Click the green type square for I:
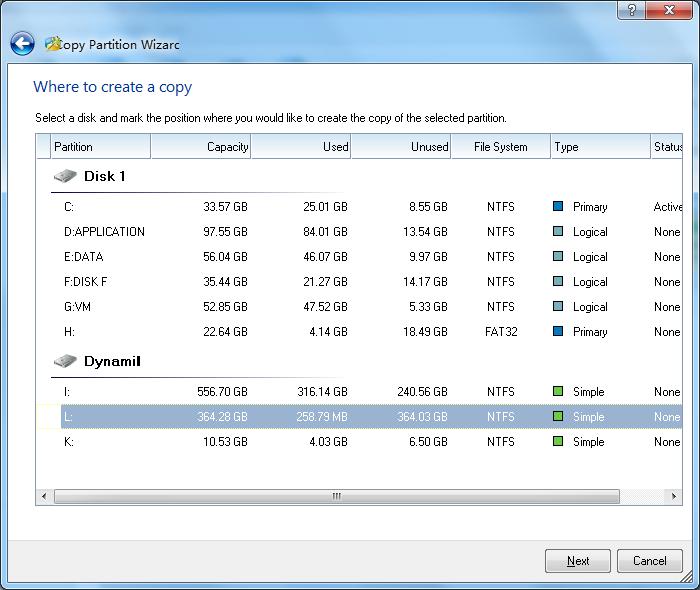 [558, 391]
